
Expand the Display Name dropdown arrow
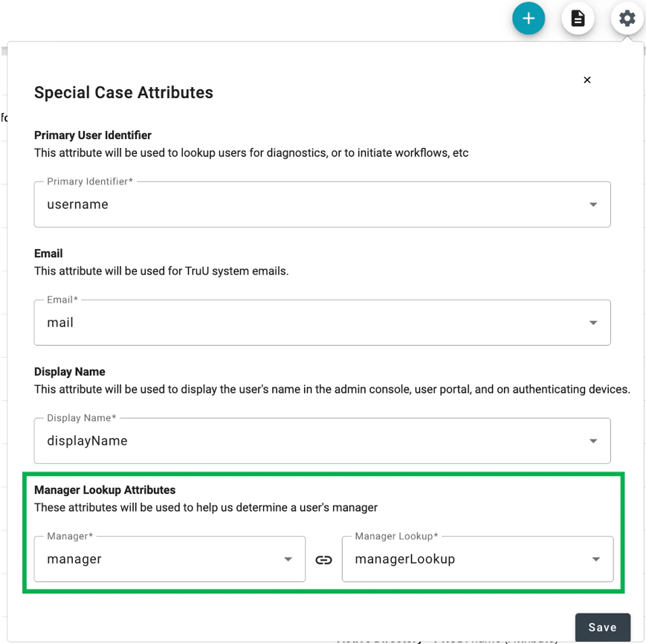pyautogui.click(x=593, y=441)
